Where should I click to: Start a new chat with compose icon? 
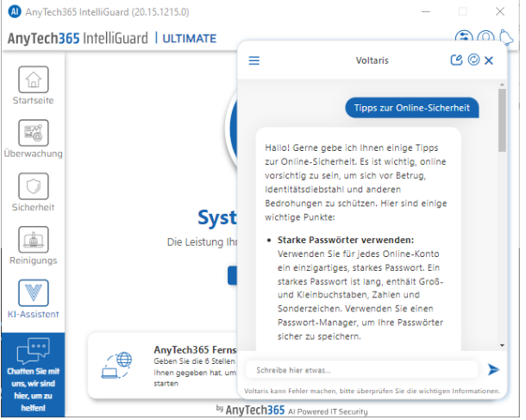tap(457, 60)
